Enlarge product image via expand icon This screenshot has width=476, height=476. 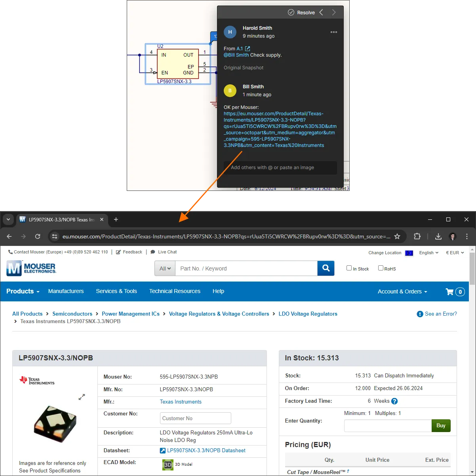[82, 397]
